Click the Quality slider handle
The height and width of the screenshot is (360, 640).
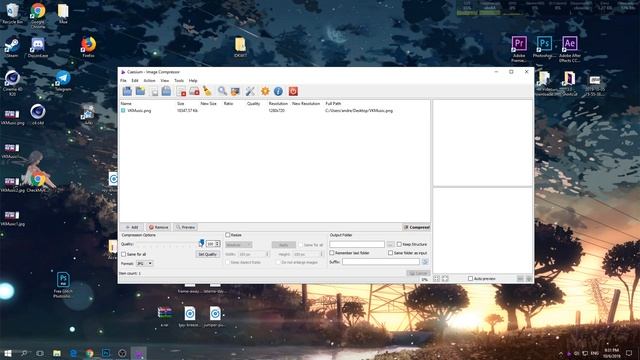pos(201,243)
